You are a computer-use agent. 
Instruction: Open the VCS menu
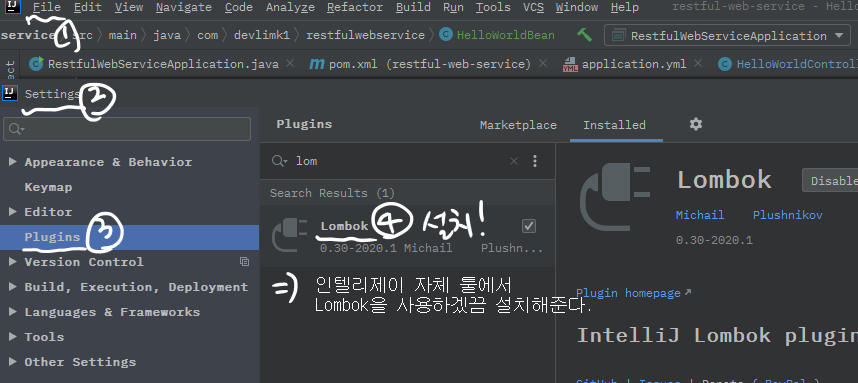click(533, 7)
